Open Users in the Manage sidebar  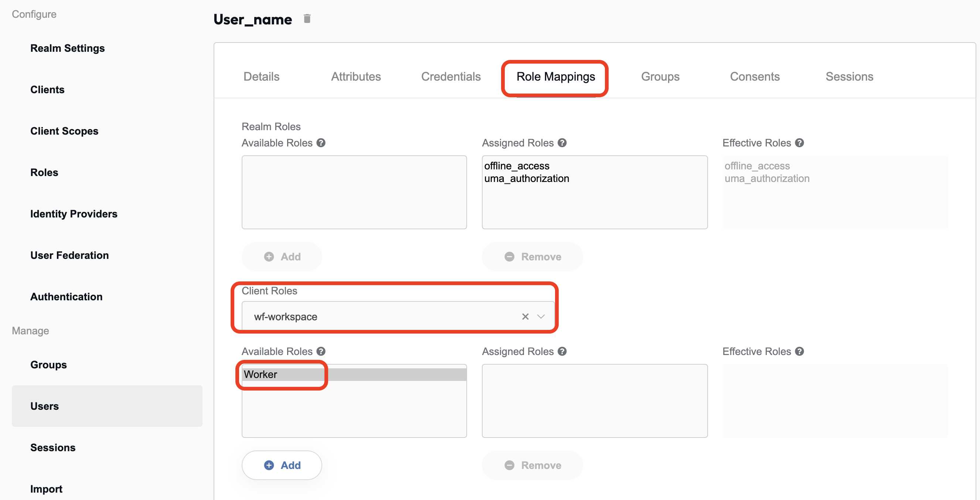coord(107,406)
